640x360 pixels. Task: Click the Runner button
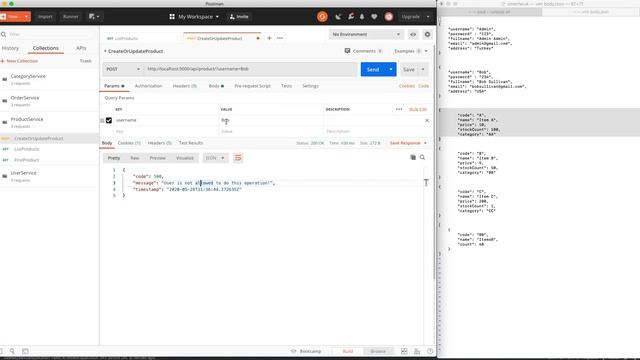pos(70,17)
